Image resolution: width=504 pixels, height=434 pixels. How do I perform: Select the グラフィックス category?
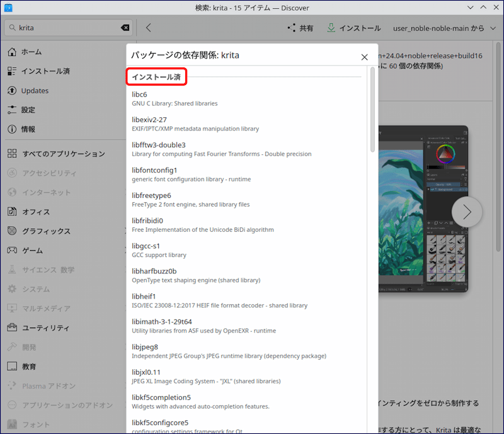click(x=46, y=231)
